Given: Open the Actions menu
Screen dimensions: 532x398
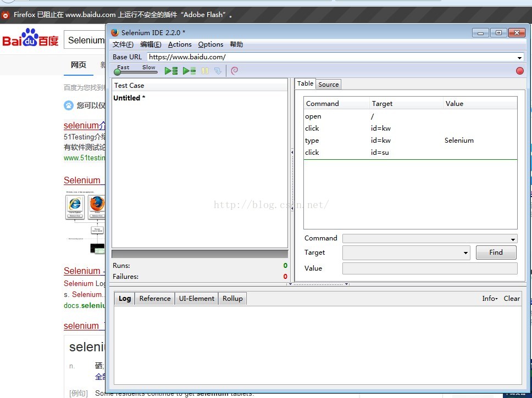Looking at the screenshot, I should pos(180,44).
